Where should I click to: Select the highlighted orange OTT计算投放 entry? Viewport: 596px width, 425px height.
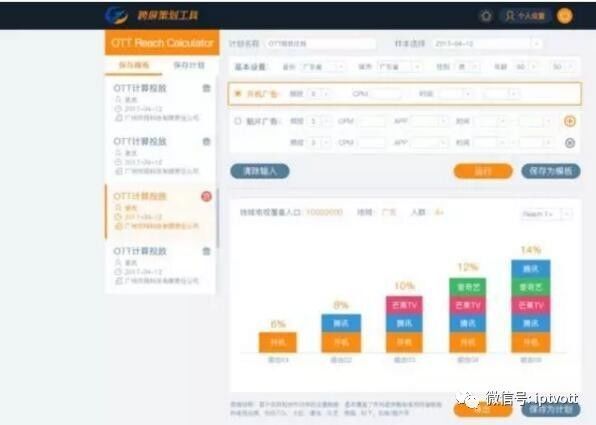coord(160,211)
